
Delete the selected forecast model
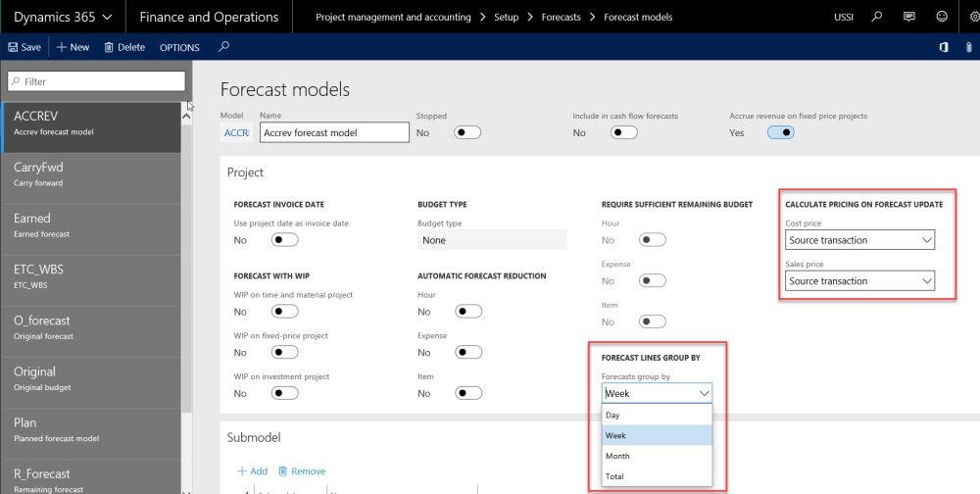pos(124,47)
